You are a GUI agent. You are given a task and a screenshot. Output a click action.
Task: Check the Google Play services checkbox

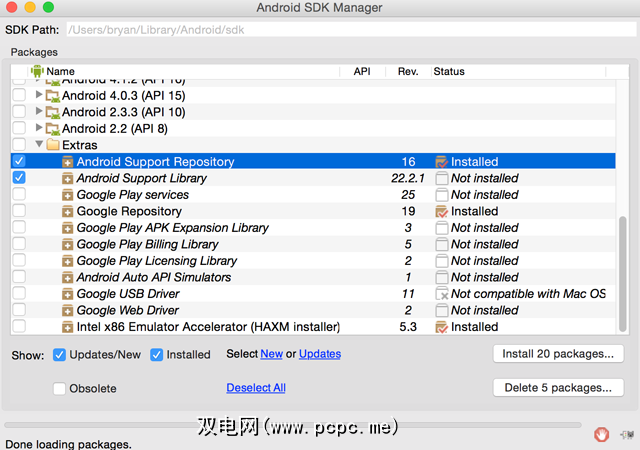[x=19, y=195]
